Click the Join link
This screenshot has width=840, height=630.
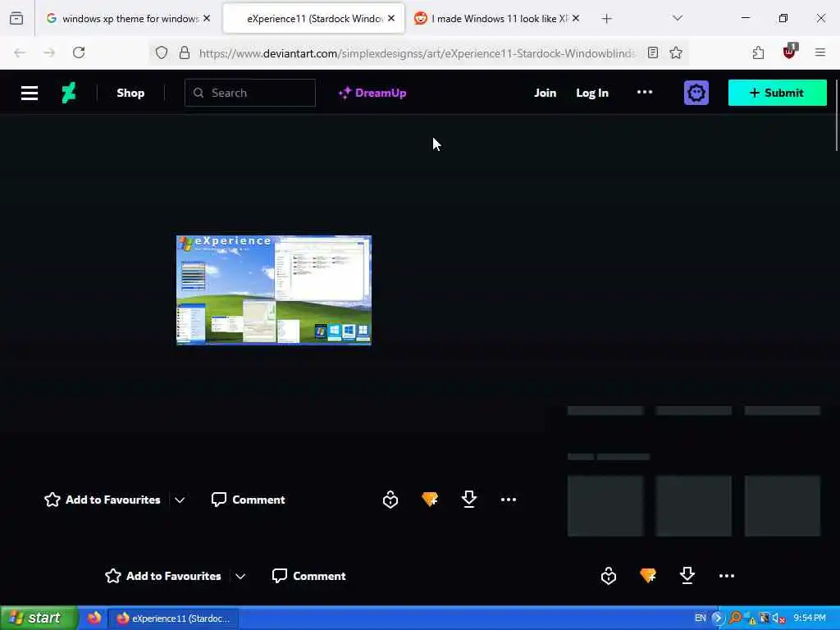545,93
